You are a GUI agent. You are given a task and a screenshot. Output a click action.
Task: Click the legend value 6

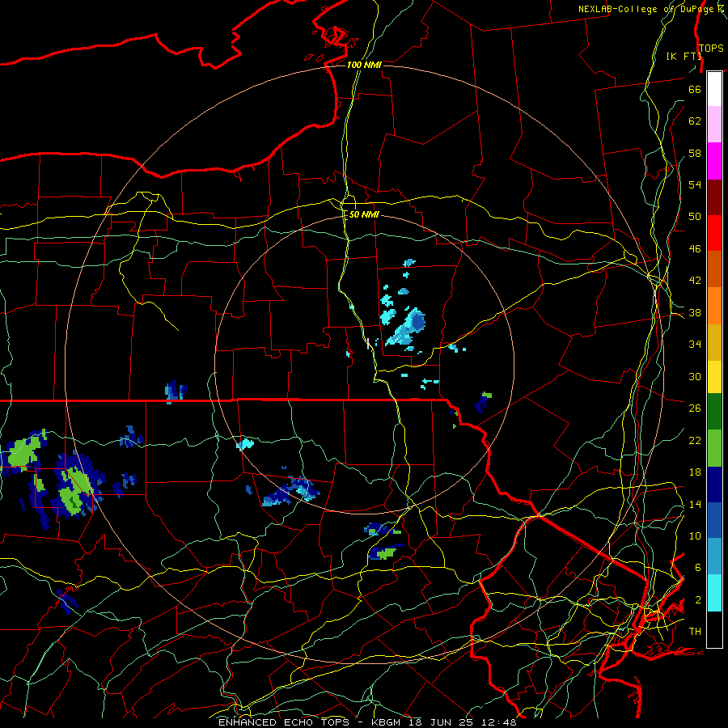click(x=697, y=568)
